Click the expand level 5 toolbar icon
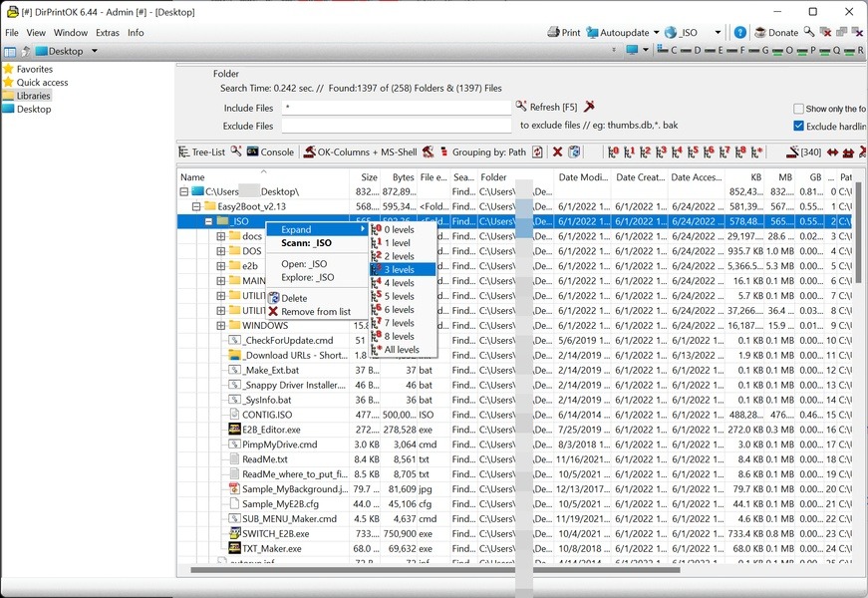The height and width of the screenshot is (598, 868). (x=694, y=152)
